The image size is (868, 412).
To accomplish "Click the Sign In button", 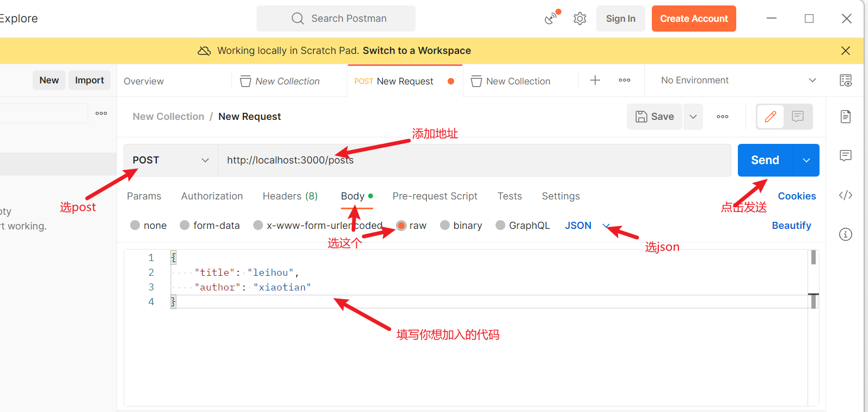I will (621, 19).
